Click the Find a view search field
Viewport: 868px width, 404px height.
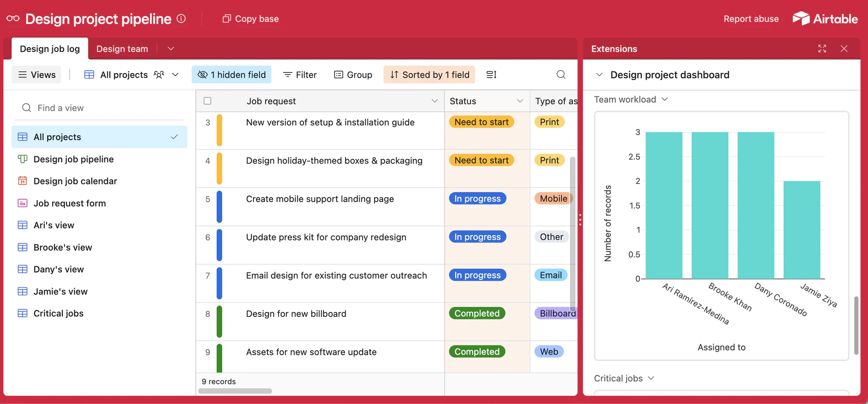tap(100, 108)
